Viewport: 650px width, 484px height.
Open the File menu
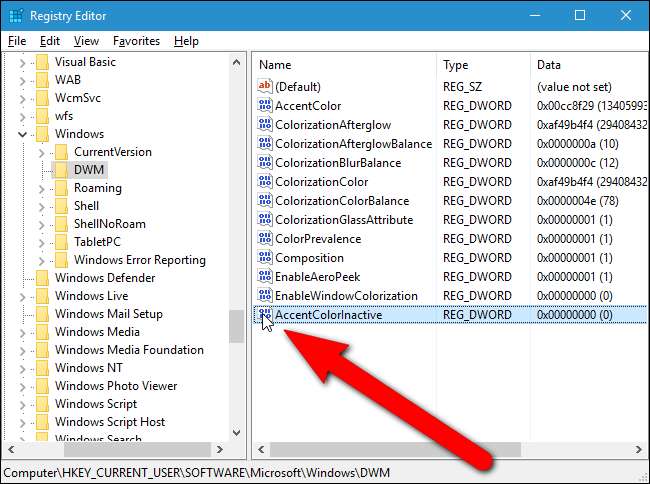(x=17, y=41)
